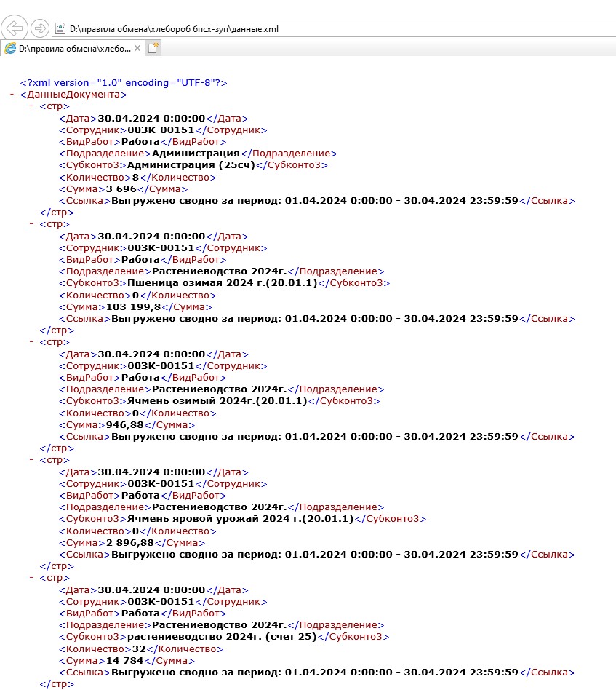Viewport: 616px width, 690px height.
Task: Collapse the стр node containing Ячмень озимый
Action: coord(31,342)
